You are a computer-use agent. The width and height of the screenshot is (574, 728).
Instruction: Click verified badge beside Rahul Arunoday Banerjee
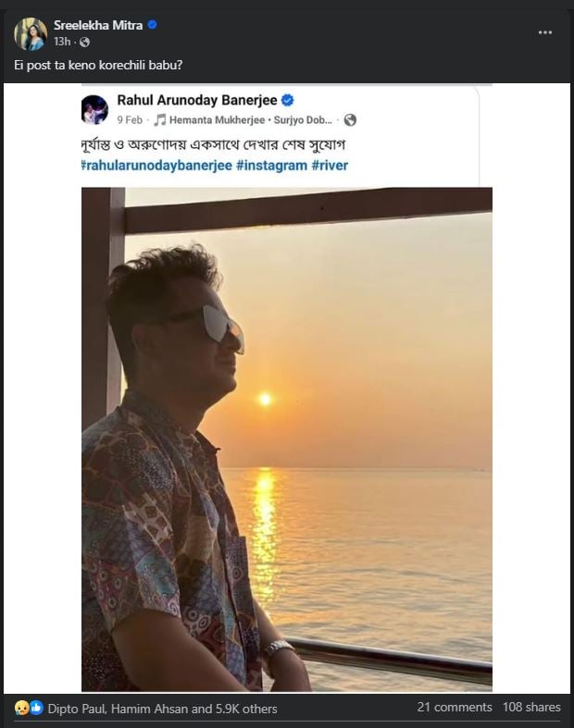(288, 100)
